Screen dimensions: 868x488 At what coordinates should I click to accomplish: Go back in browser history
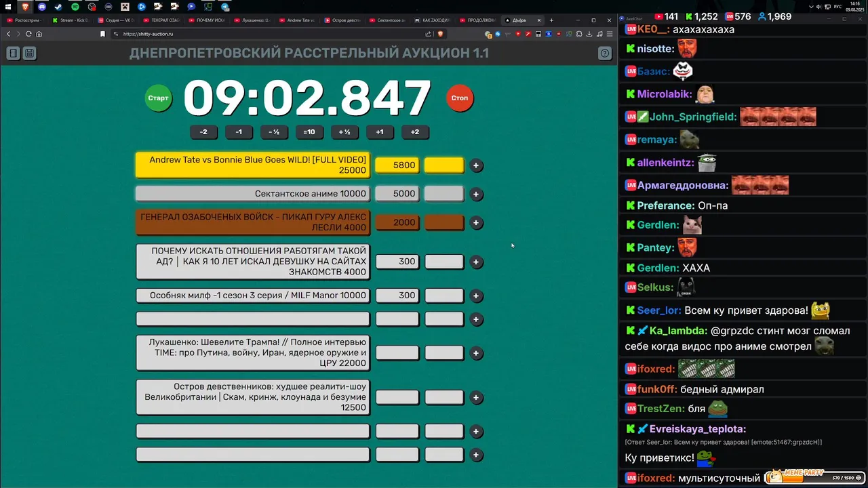click(x=9, y=34)
